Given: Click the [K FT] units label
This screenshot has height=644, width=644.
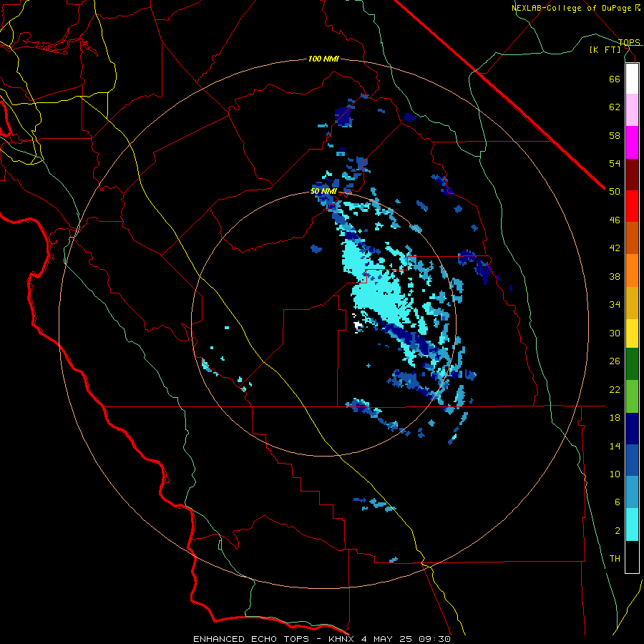Looking at the screenshot, I should pyautogui.click(x=605, y=50).
